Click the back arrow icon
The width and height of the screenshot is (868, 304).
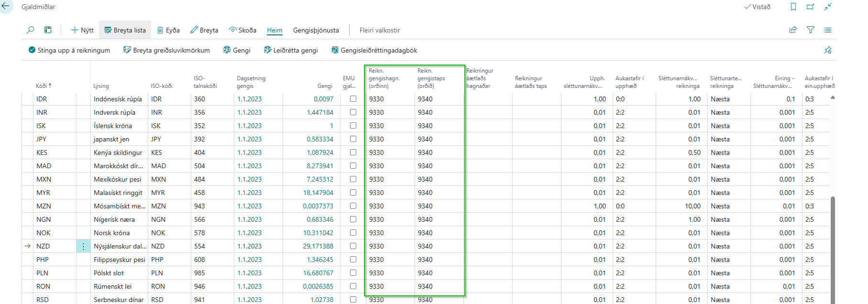6,7
